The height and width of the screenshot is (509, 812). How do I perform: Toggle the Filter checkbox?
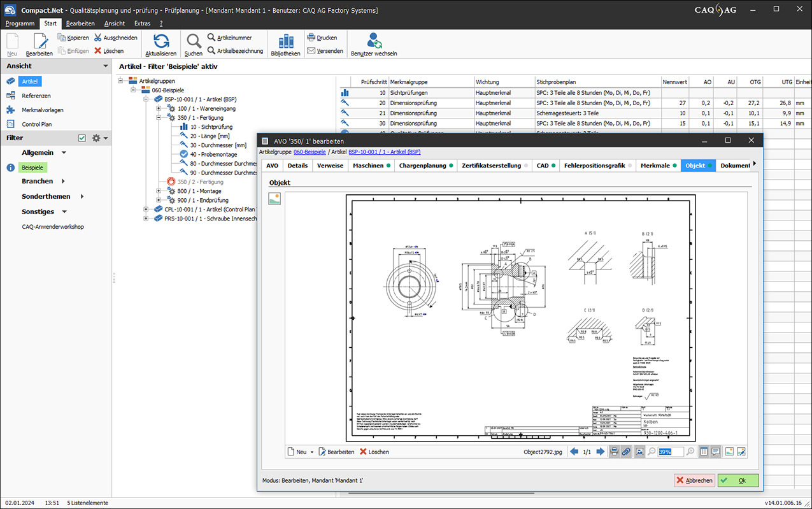point(82,138)
